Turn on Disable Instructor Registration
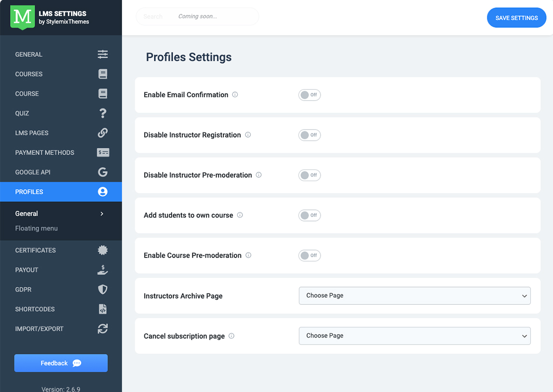This screenshot has height=392, width=553. pos(310,135)
